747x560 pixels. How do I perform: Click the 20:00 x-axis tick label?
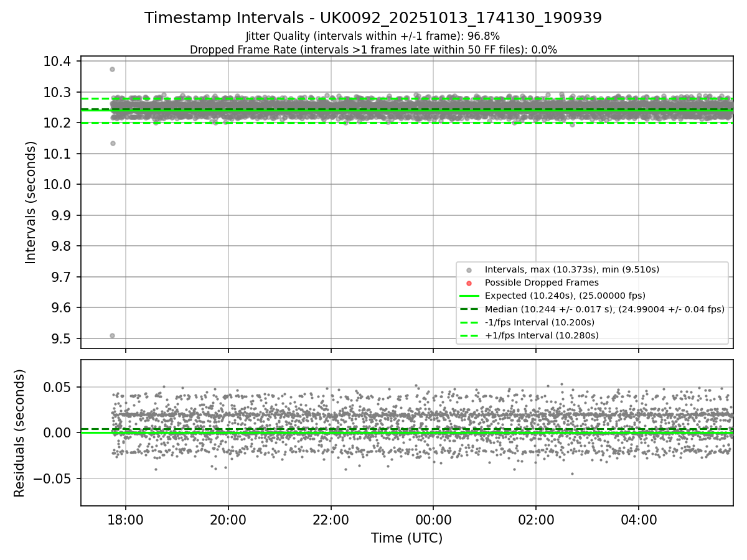coord(228,519)
